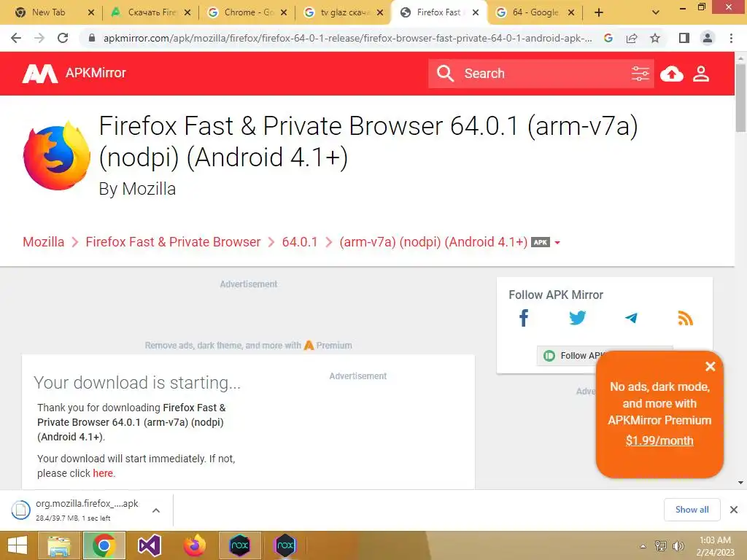Image resolution: width=747 pixels, height=560 pixels.
Task: Go back to previous page
Action: click(x=16, y=38)
